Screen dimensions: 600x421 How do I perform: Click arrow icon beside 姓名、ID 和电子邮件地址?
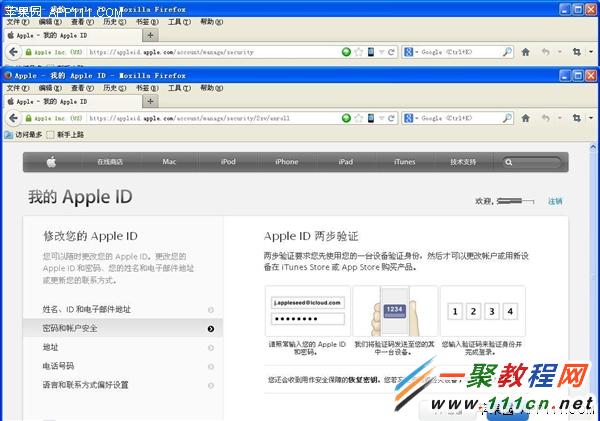[x=211, y=310]
